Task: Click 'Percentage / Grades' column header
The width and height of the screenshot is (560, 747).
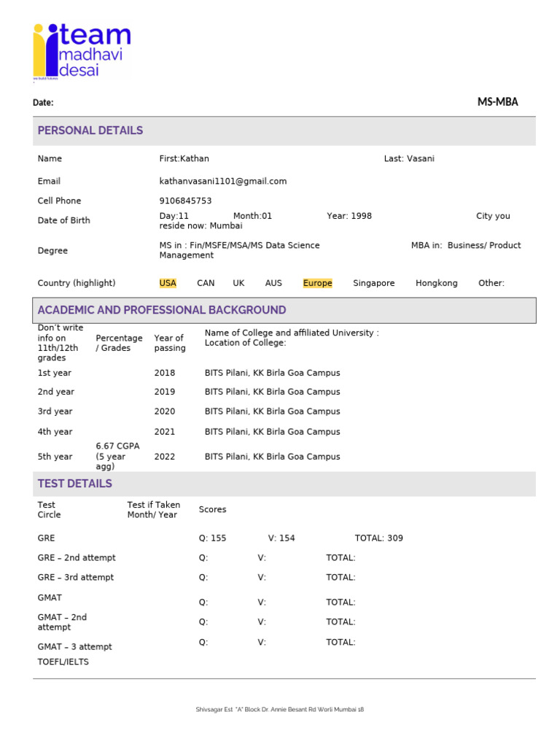Action: [119, 343]
